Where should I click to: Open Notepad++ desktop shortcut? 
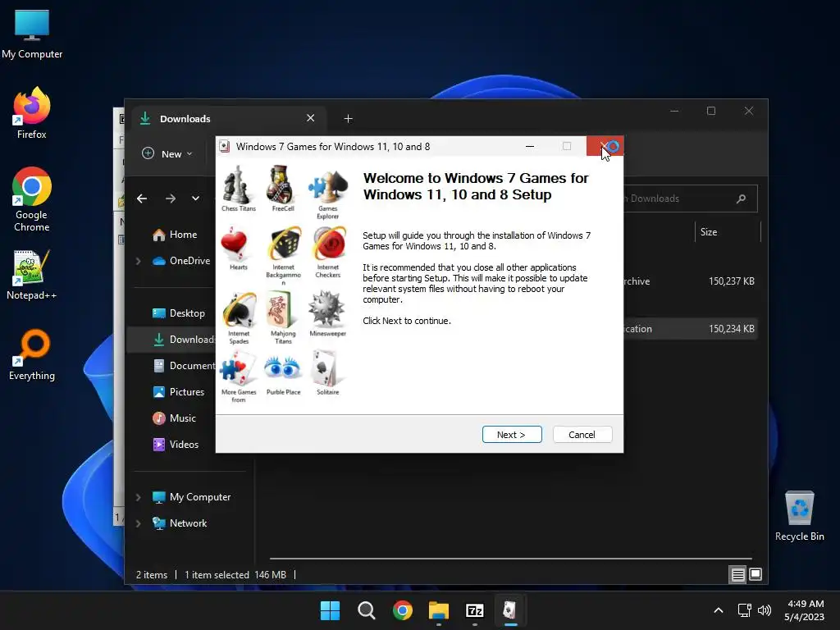32,275
